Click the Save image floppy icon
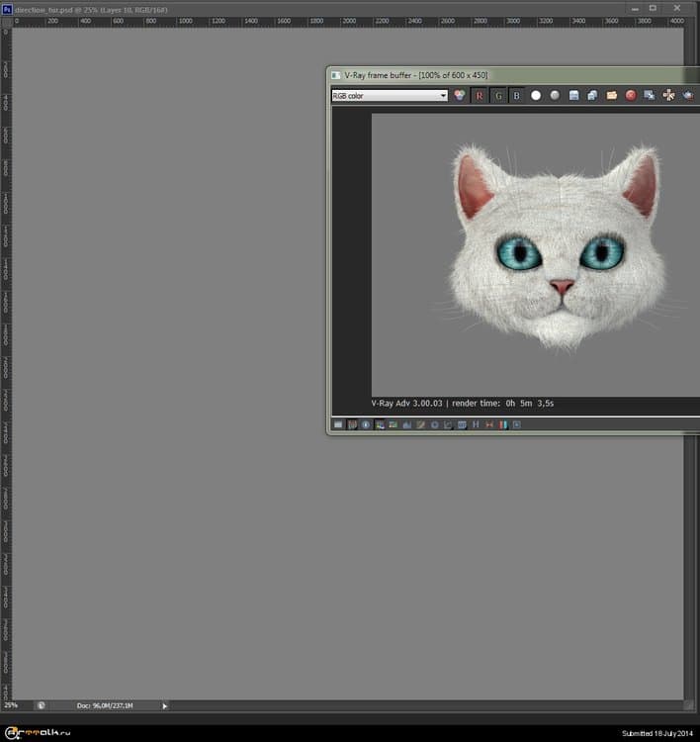 573,96
